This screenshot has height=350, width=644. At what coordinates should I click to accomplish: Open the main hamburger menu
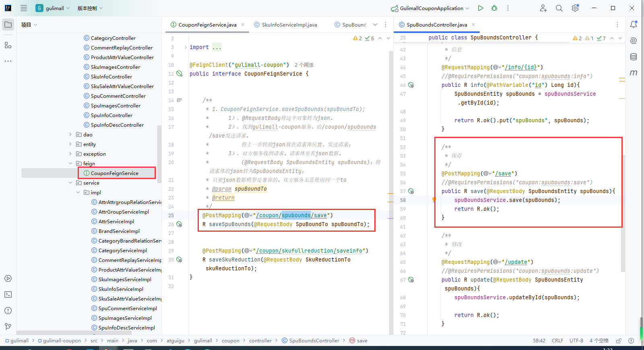click(x=24, y=8)
